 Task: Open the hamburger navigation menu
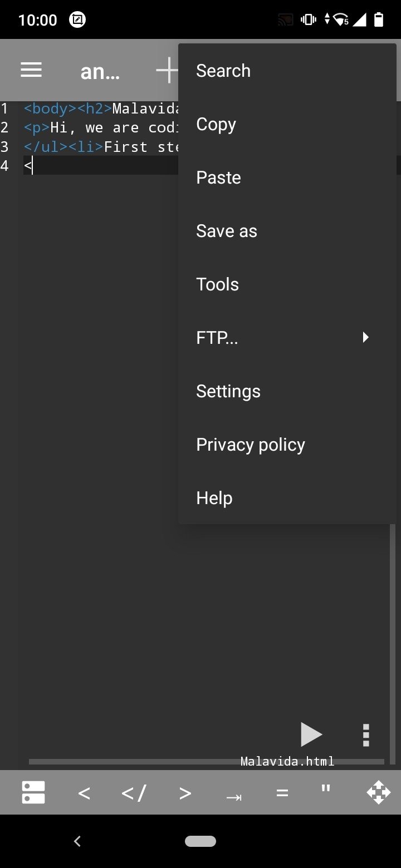(31, 70)
